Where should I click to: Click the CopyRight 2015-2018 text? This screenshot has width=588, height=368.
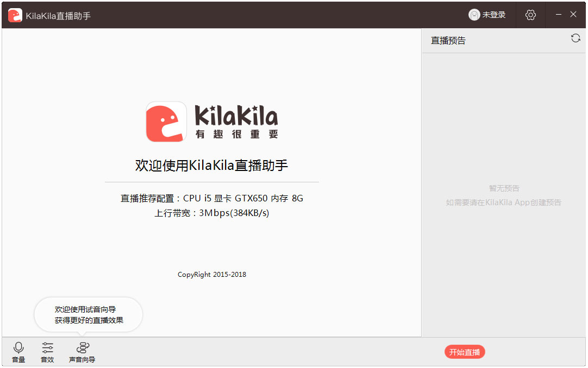click(212, 275)
